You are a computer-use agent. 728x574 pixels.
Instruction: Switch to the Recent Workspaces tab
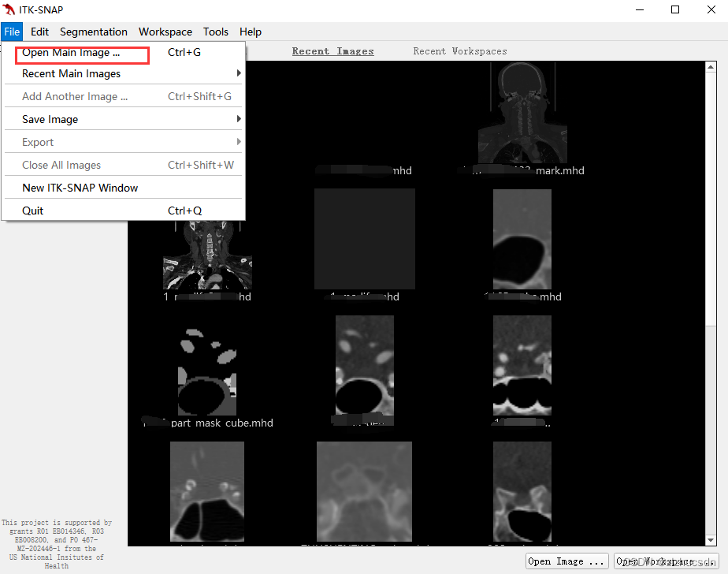click(x=459, y=51)
